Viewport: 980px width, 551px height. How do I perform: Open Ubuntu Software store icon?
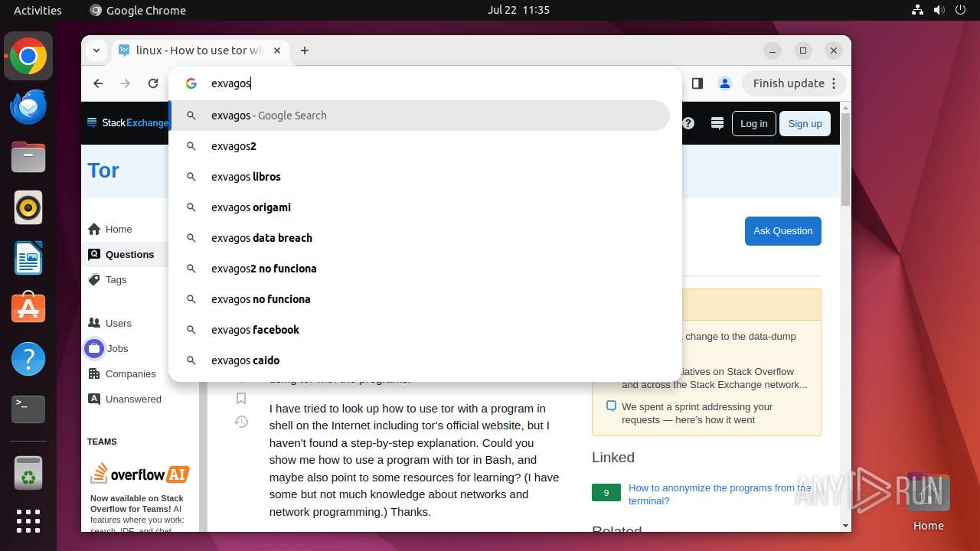(28, 308)
